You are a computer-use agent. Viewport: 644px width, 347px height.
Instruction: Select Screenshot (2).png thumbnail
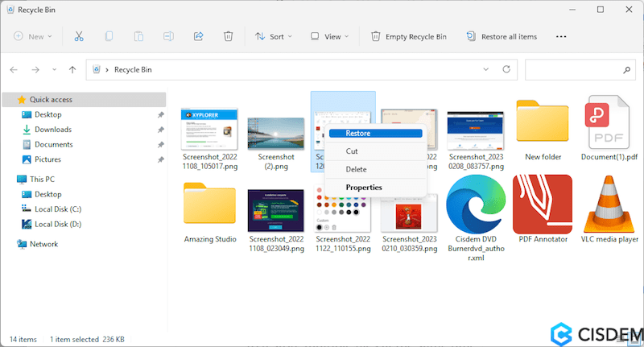click(276, 134)
